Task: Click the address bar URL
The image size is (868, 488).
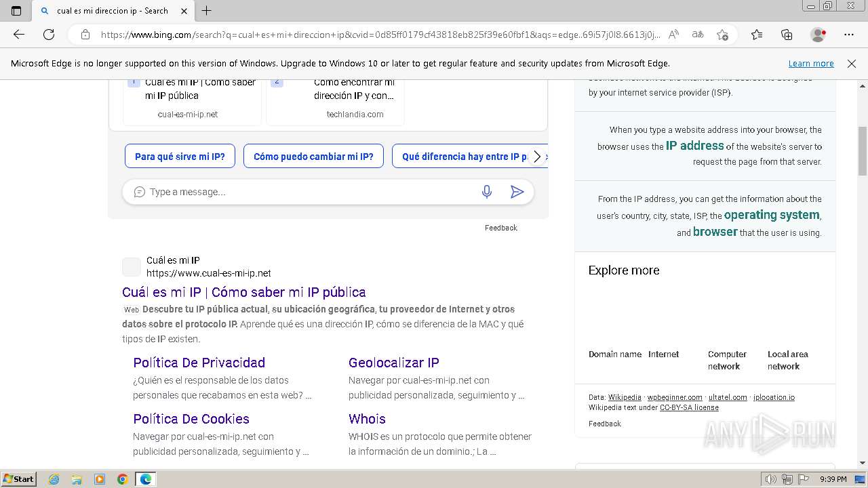Action: coord(380,35)
